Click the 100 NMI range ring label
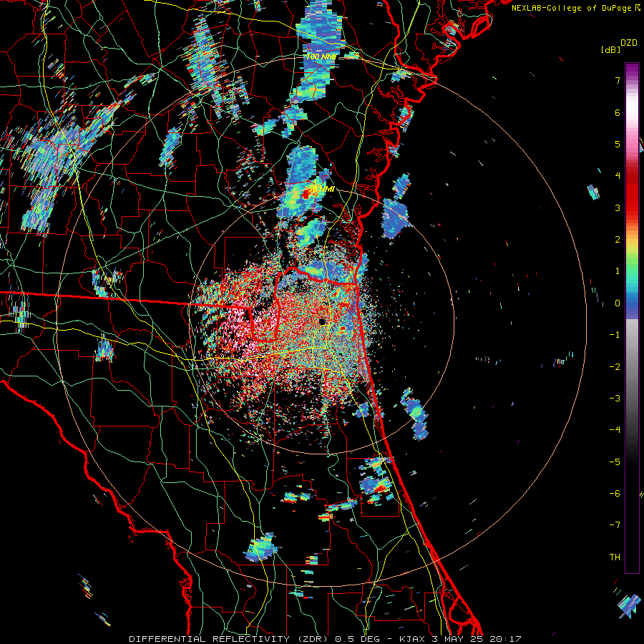 click(321, 57)
